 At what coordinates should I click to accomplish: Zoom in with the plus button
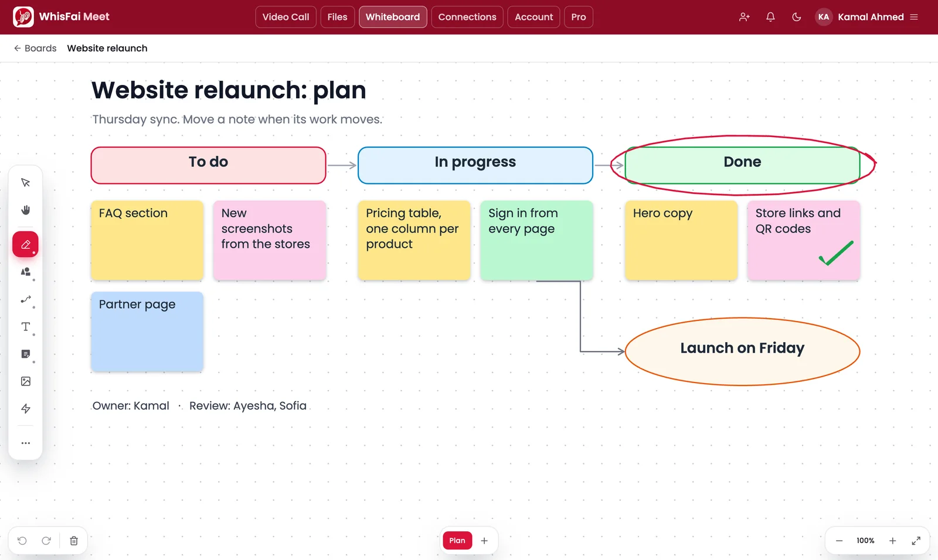[x=892, y=541]
